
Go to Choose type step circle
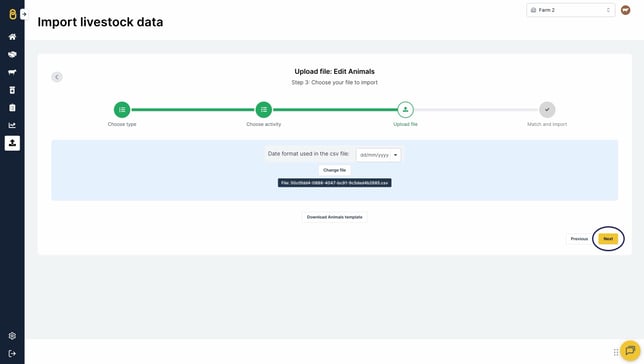(122, 110)
